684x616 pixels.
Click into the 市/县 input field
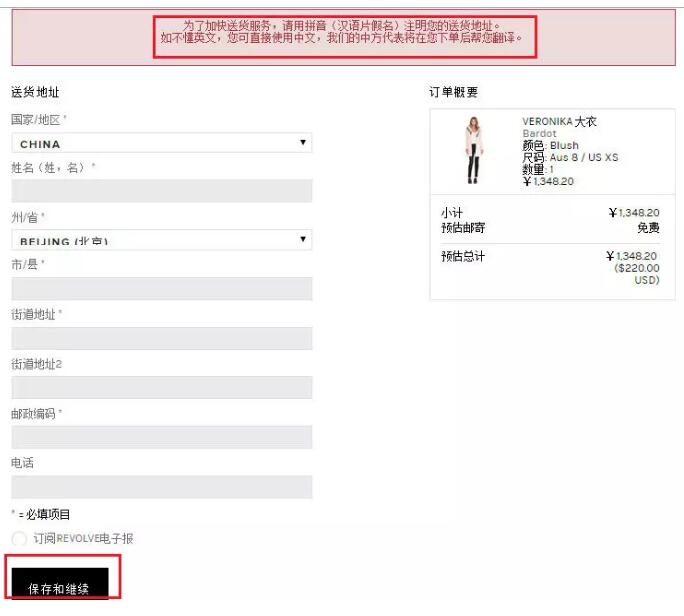(161, 288)
